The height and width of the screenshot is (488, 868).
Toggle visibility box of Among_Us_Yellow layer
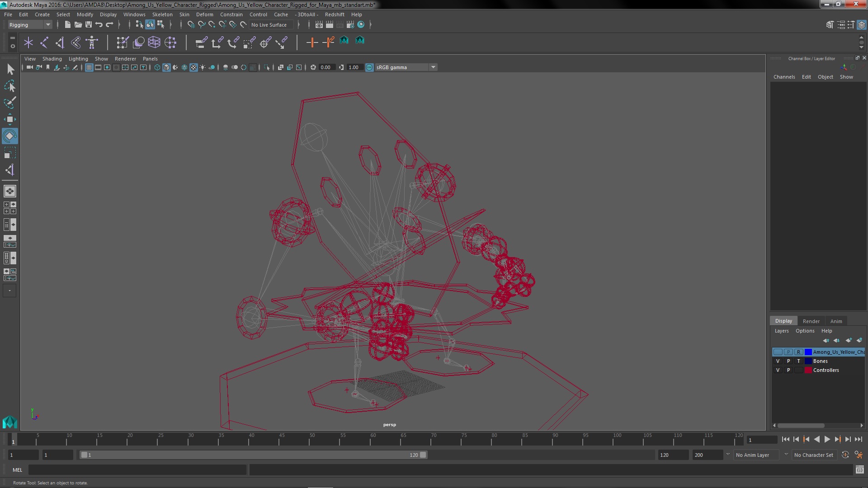click(778, 352)
